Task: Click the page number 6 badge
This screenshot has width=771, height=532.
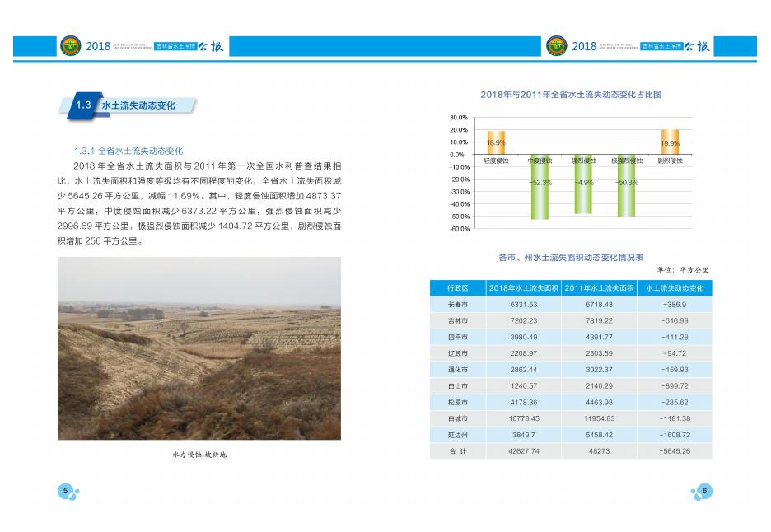Action: coord(705,491)
